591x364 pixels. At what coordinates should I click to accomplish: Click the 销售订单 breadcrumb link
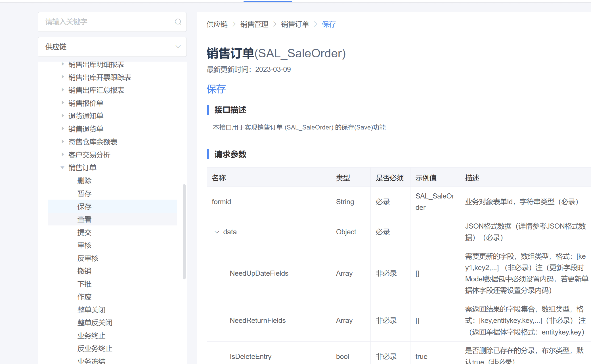pyautogui.click(x=295, y=24)
